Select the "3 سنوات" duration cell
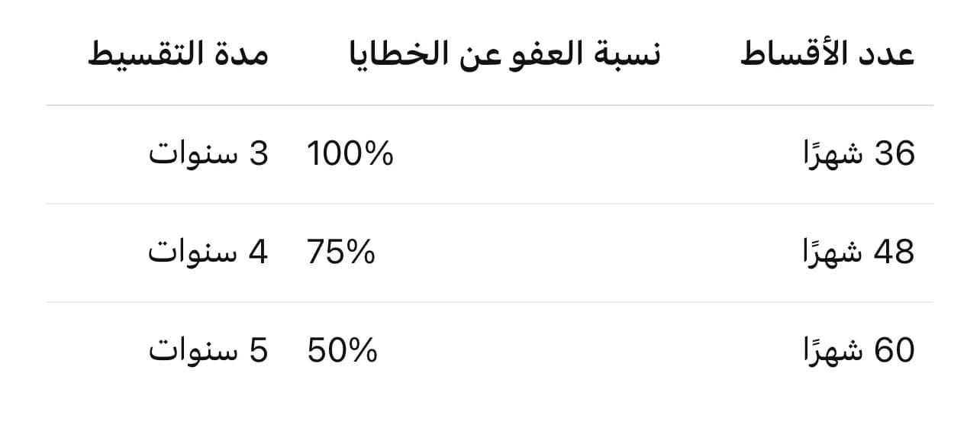Screen dimensions: 980x441 pyautogui.click(x=208, y=154)
